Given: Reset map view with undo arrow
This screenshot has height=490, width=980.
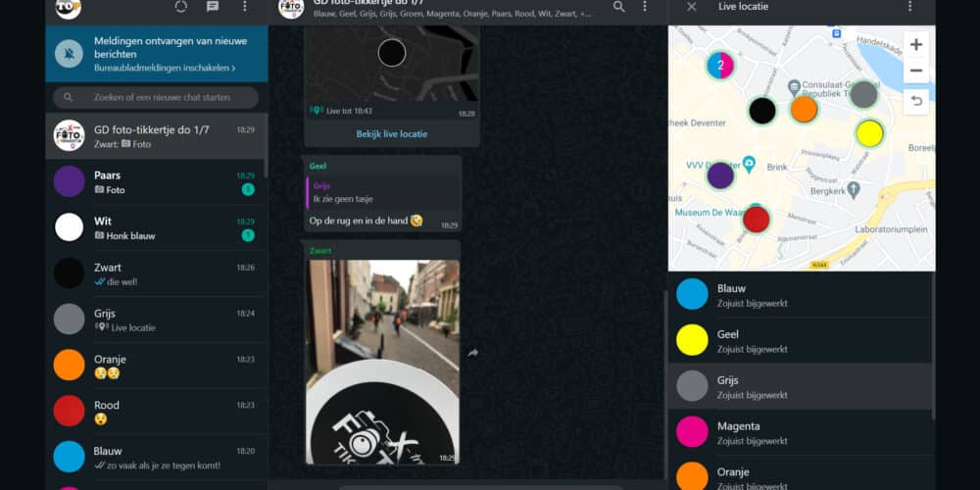Looking at the screenshot, I should tap(915, 101).
